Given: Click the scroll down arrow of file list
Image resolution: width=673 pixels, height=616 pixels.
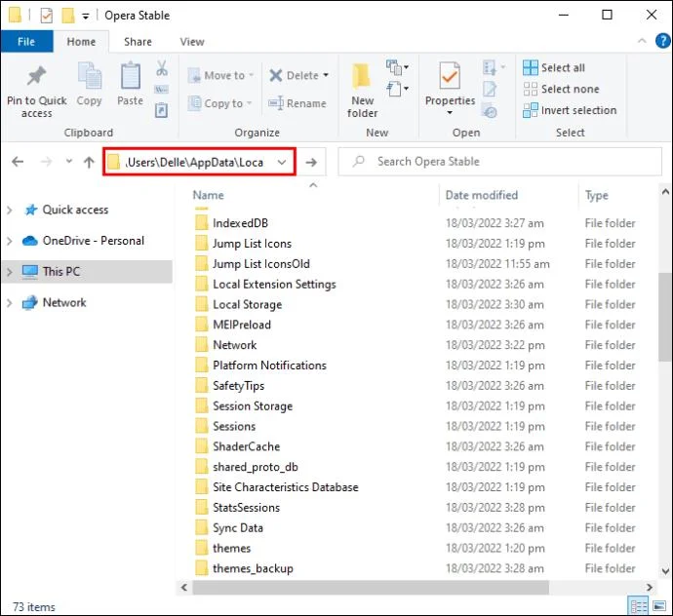Looking at the screenshot, I should point(665,570).
